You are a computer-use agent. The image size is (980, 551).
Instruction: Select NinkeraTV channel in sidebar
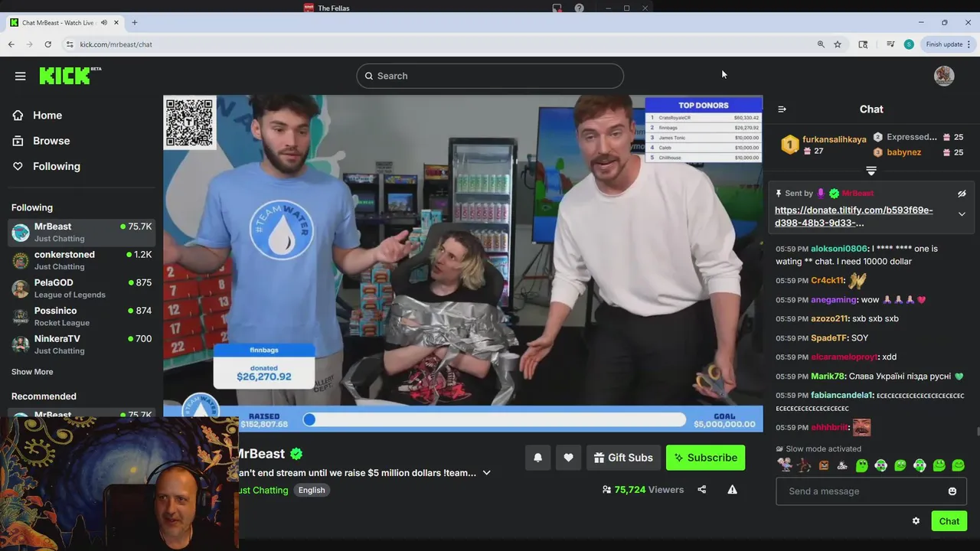click(82, 344)
